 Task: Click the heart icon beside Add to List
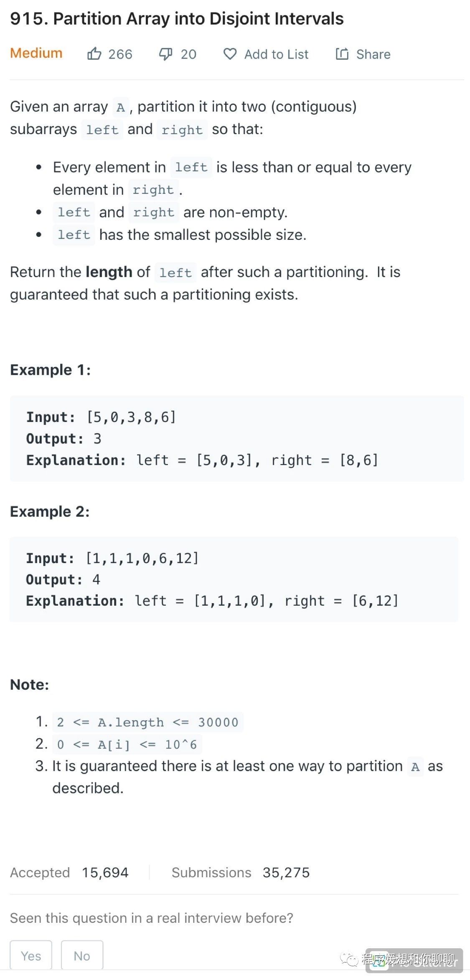(230, 54)
